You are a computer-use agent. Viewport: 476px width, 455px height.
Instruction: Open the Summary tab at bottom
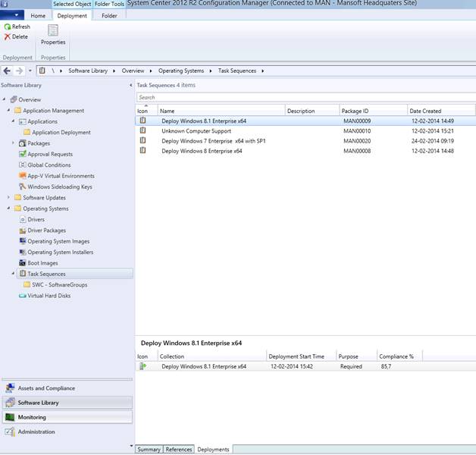click(149, 450)
